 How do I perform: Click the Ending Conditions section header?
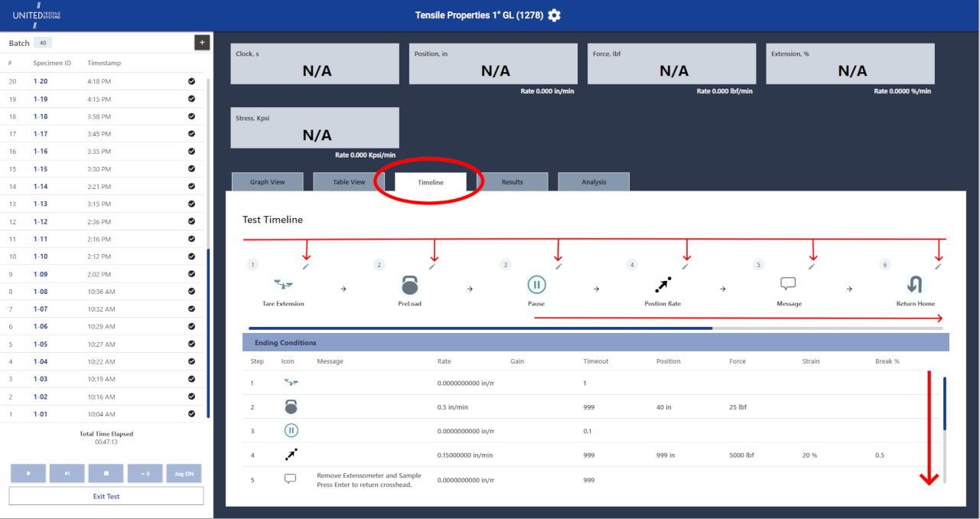pyautogui.click(x=596, y=342)
